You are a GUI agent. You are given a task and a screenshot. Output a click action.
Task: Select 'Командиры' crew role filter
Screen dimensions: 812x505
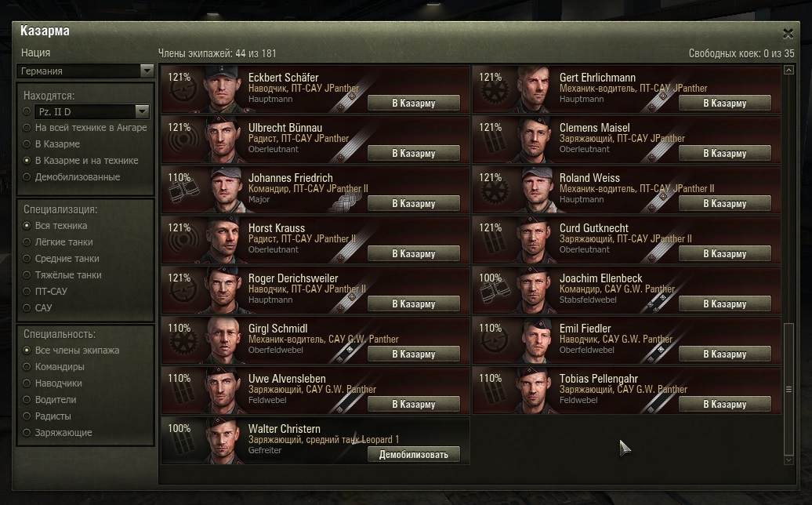54,367
